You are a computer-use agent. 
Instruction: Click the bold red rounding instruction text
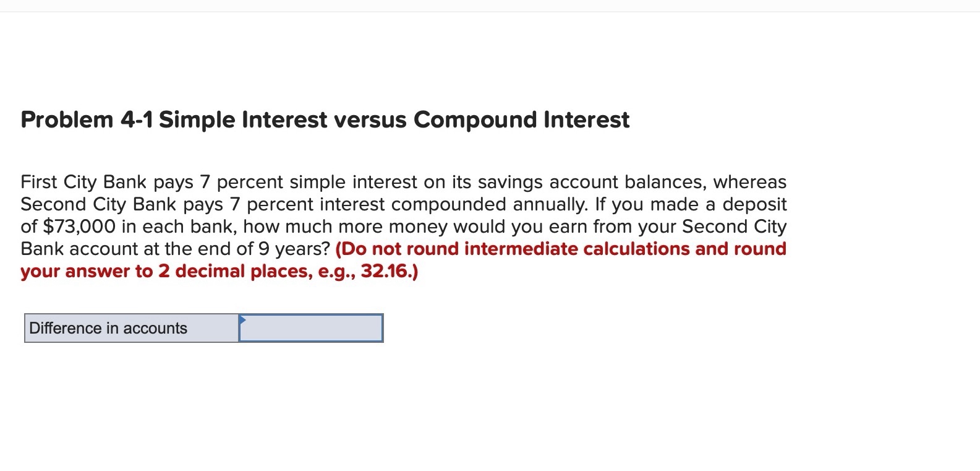pyautogui.click(x=556, y=249)
